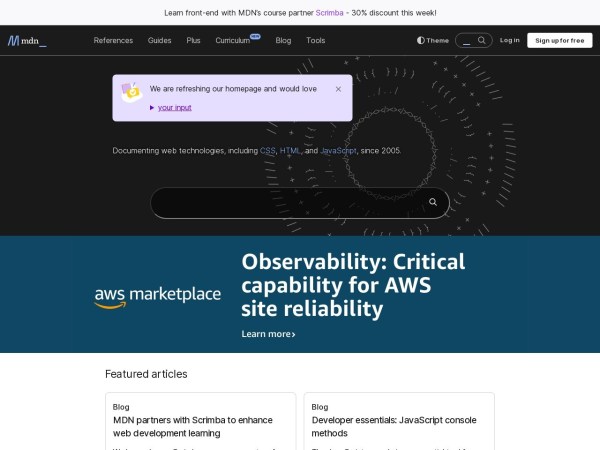600x450 pixels.
Task: Open the References menu
Action: coord(113,41)
